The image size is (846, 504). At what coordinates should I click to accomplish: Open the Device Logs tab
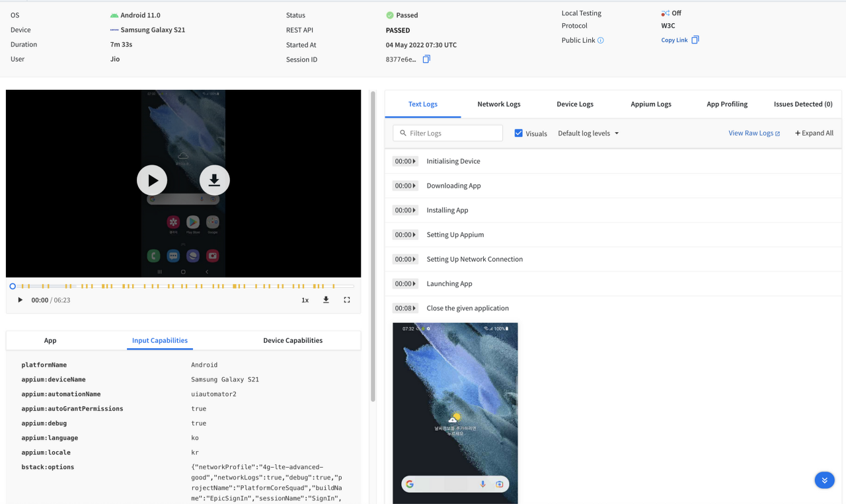click(575, 104)
